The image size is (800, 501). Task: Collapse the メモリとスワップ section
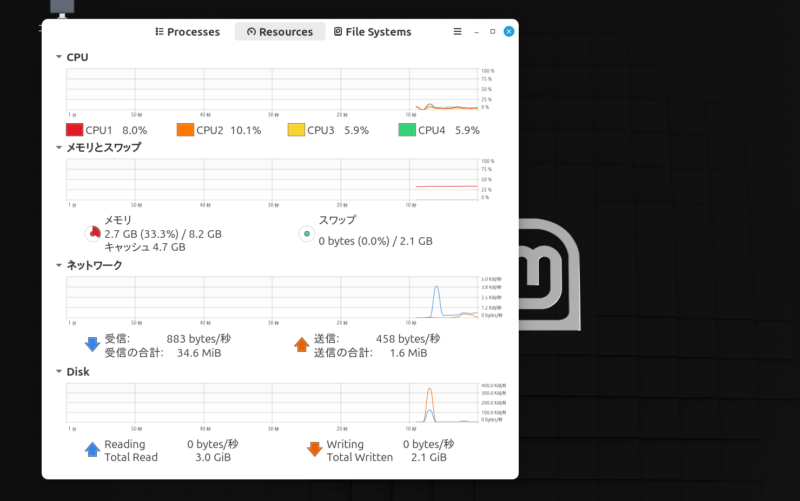(x=59, y=148)
